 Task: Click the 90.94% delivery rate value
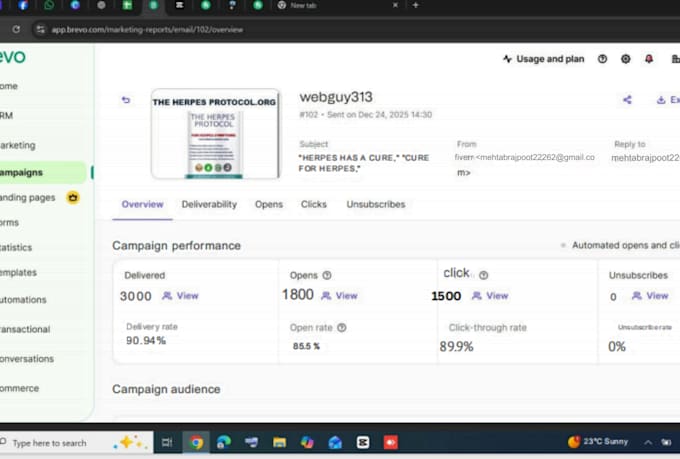146,341
